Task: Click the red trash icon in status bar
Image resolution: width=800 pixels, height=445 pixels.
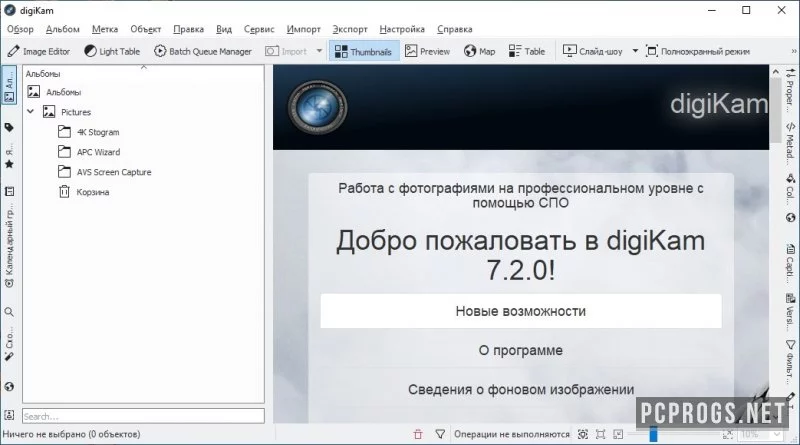Action: 418,434
